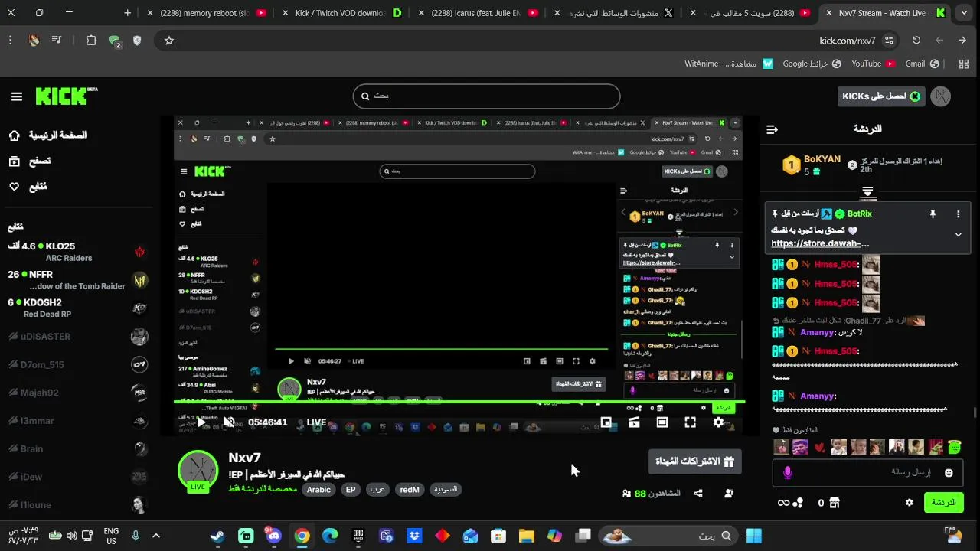This screenshot has width=980, height=551.
Task: Unpin the BotRix pinned message
Action: coord(933,214)
